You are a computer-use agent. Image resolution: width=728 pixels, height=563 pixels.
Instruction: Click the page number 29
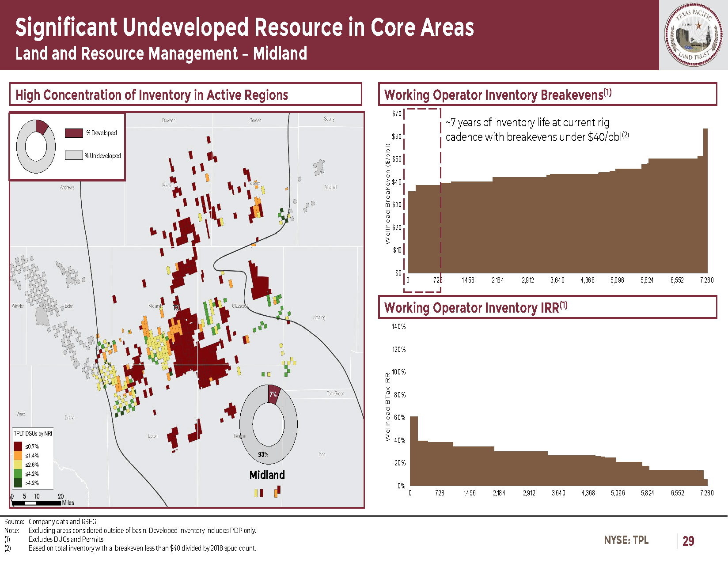click(x=688, y=541)
